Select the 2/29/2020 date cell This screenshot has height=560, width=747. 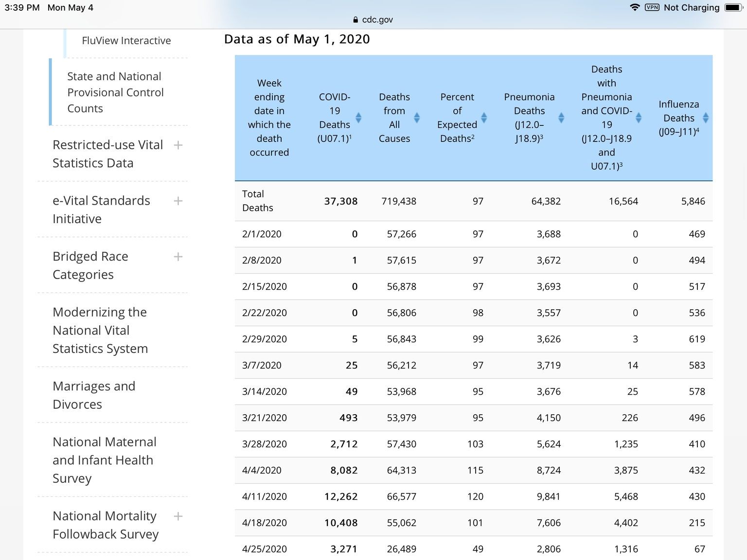265,339
